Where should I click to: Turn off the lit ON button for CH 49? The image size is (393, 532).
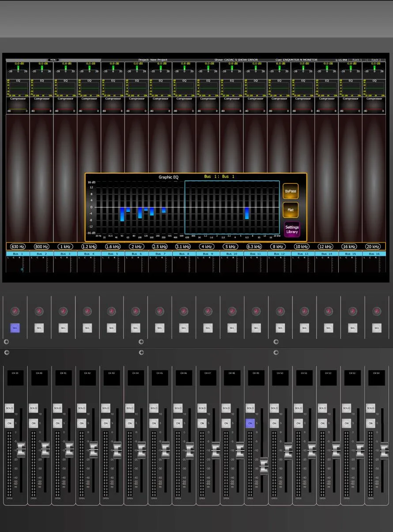click(x=250, y=423)
